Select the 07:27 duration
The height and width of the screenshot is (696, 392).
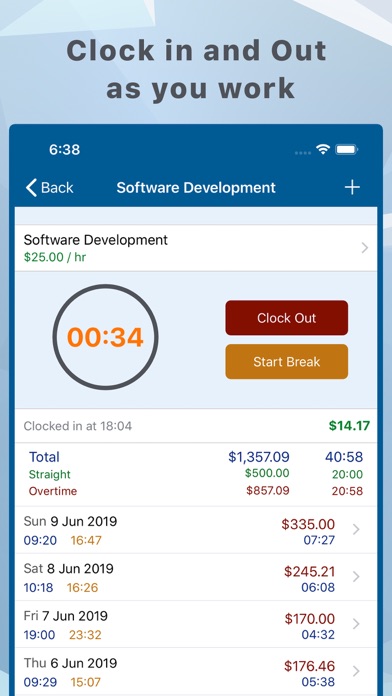coord(319,540)
